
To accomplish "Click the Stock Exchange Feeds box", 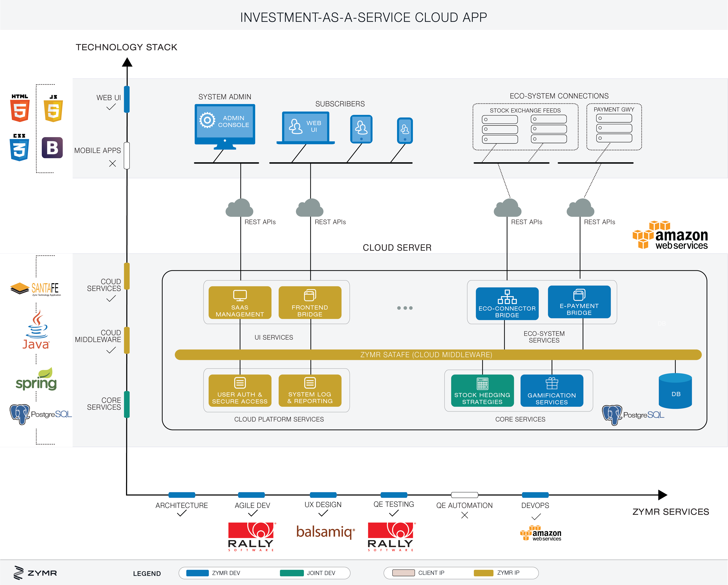I will (525, 127).
